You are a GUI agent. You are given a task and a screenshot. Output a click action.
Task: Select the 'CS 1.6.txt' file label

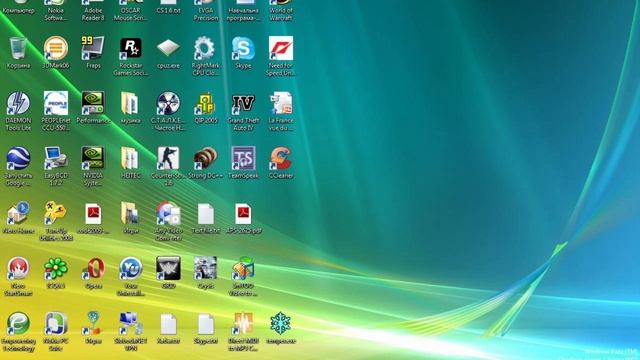169,11
